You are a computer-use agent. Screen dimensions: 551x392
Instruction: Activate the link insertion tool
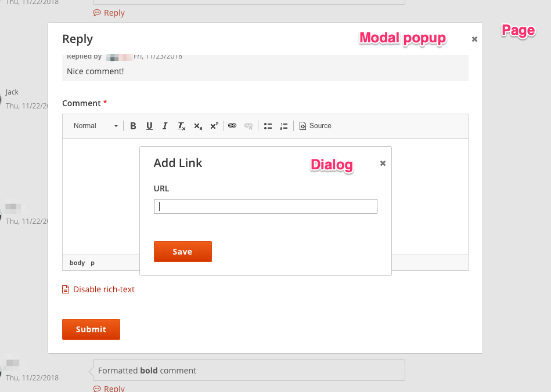point(232,126)
